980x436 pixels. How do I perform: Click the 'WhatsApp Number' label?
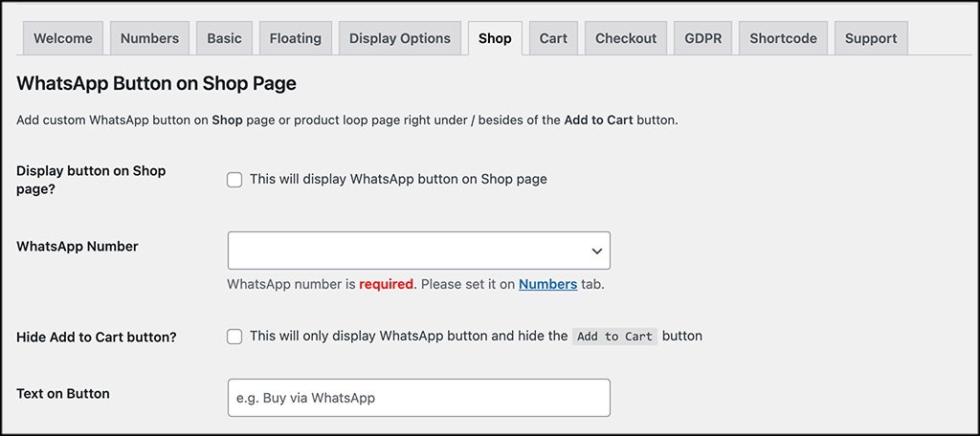click(x=78, y=246)
